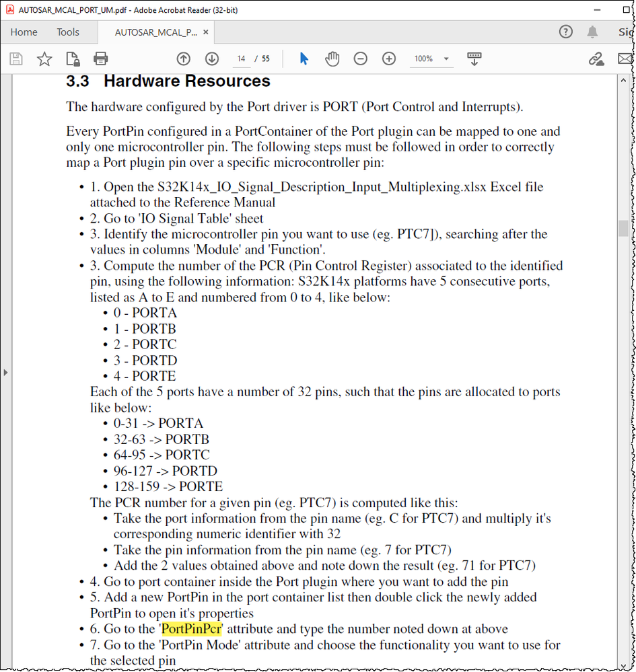Click the vertical scrollbar thumb

[x=623, y=228]
